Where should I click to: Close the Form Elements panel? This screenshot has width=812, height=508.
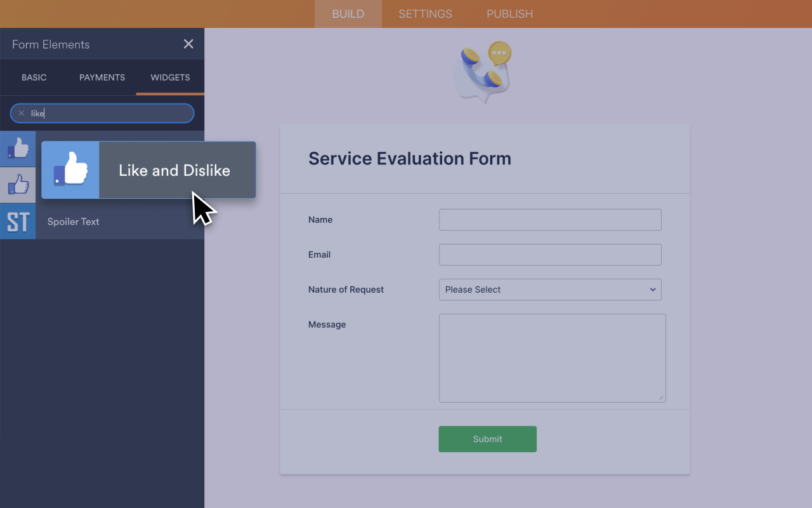188,44
